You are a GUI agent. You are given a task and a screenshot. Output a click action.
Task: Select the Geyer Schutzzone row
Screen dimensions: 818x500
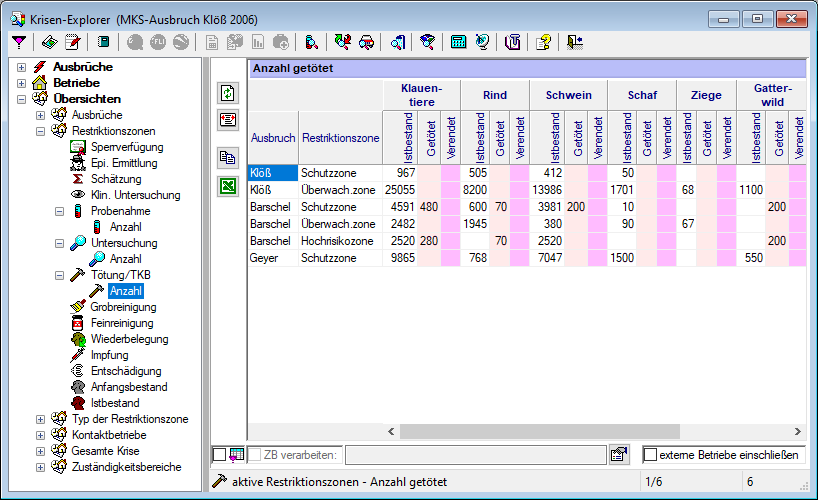[x=527, y=258]
